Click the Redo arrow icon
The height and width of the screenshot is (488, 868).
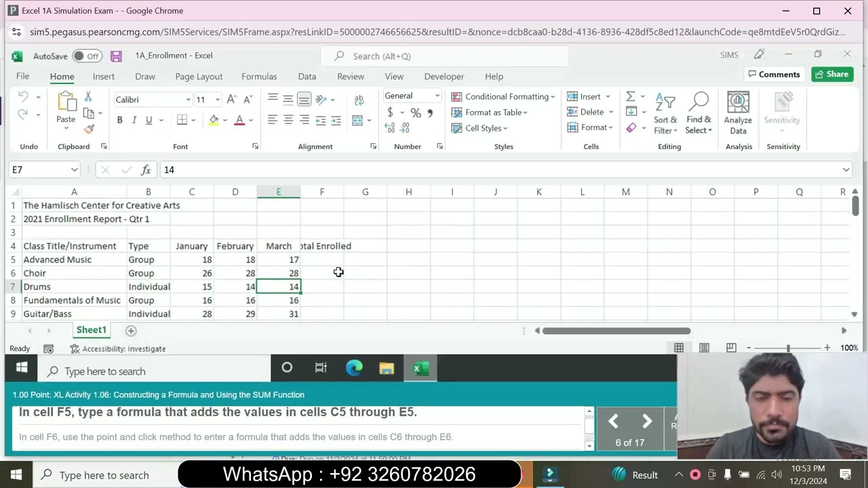click(x=24, y=115)
